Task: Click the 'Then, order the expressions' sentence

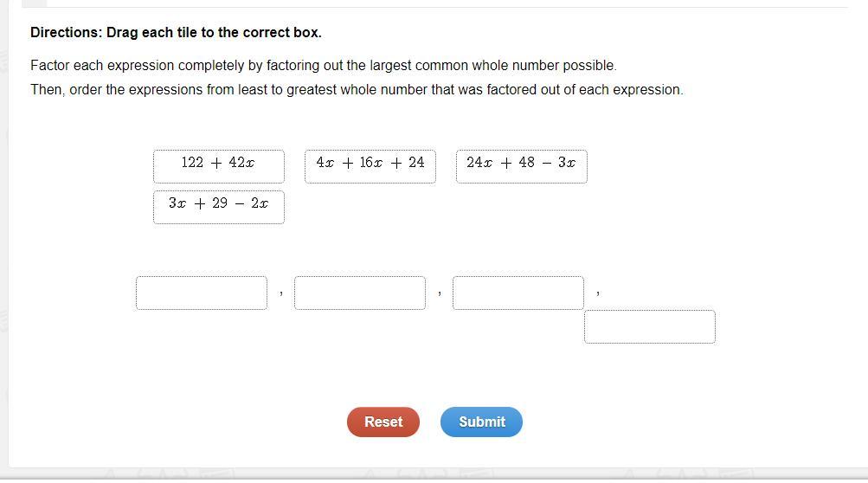Action: 356,89
